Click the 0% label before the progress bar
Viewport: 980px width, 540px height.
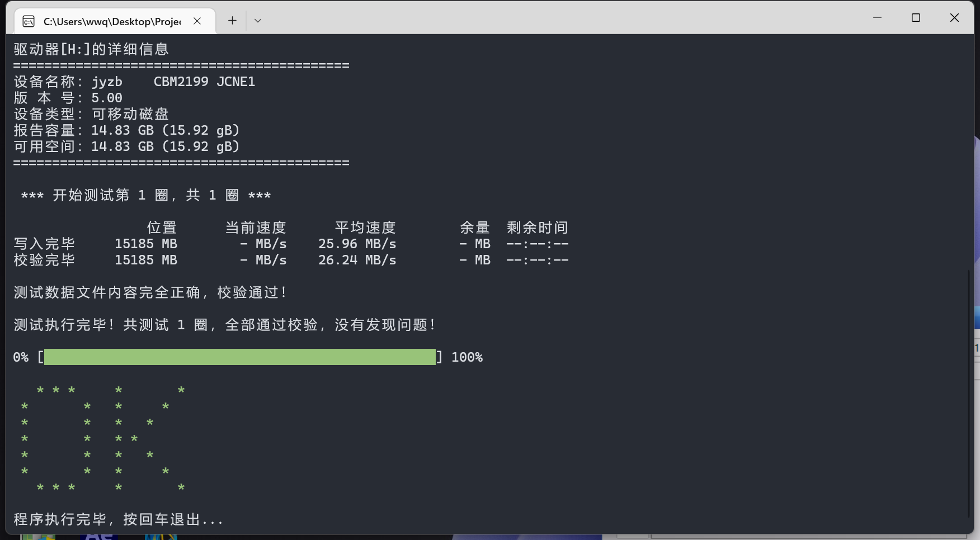(x=21, y=357)
